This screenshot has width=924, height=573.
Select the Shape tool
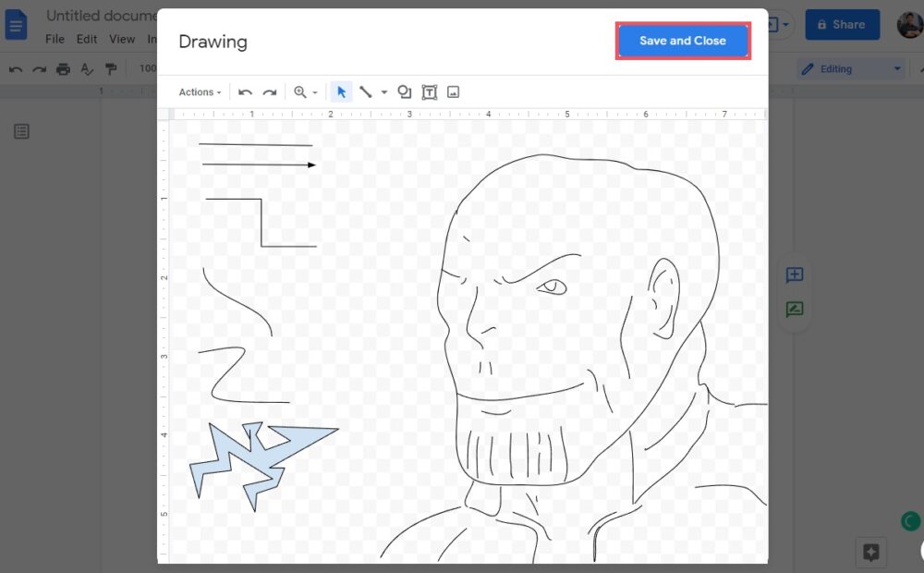point(404,92)
